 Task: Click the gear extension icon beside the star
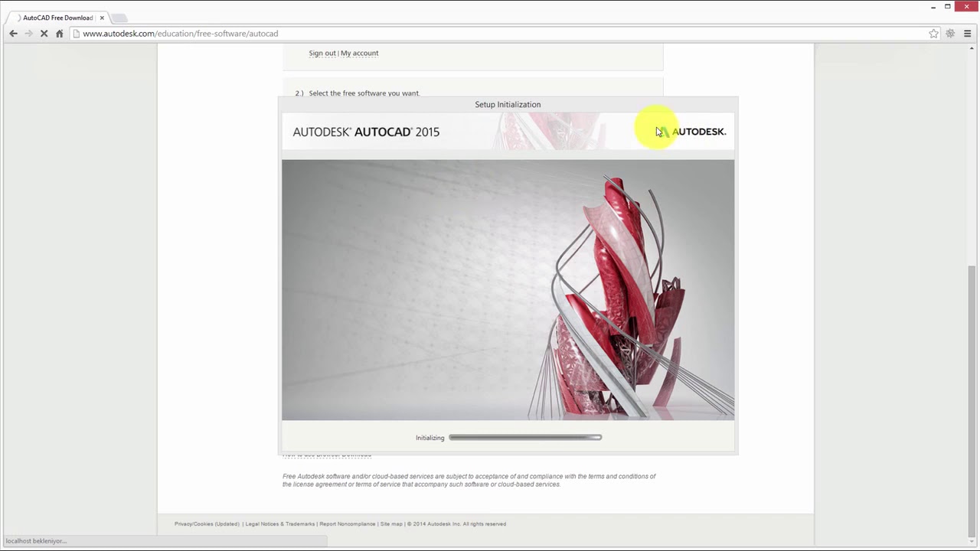click(950, 34)
